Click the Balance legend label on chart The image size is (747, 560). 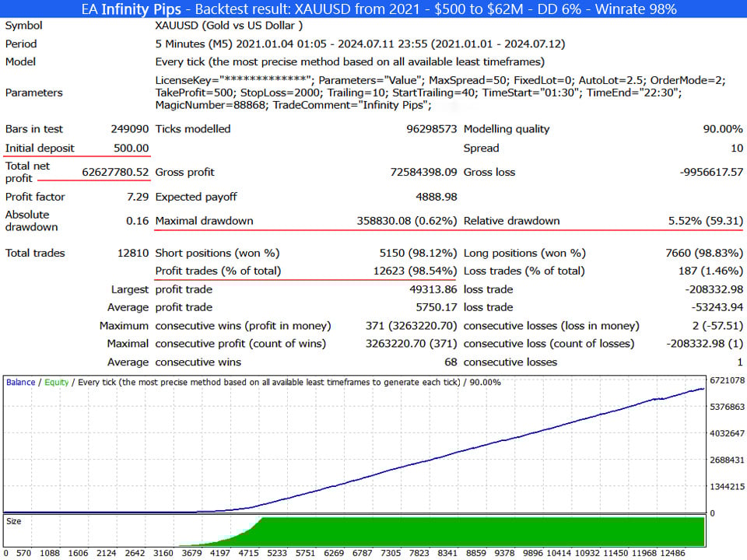tap(20, 383)
